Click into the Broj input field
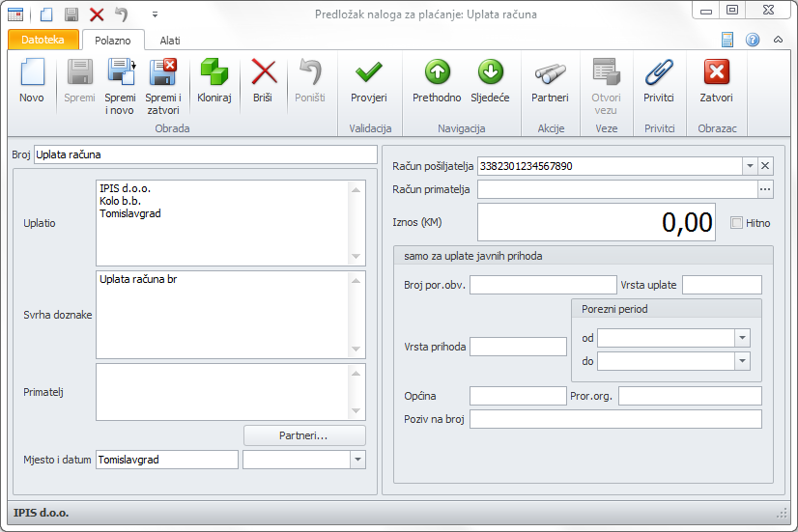Screen dimensions: 798x532 pos(206,154)
